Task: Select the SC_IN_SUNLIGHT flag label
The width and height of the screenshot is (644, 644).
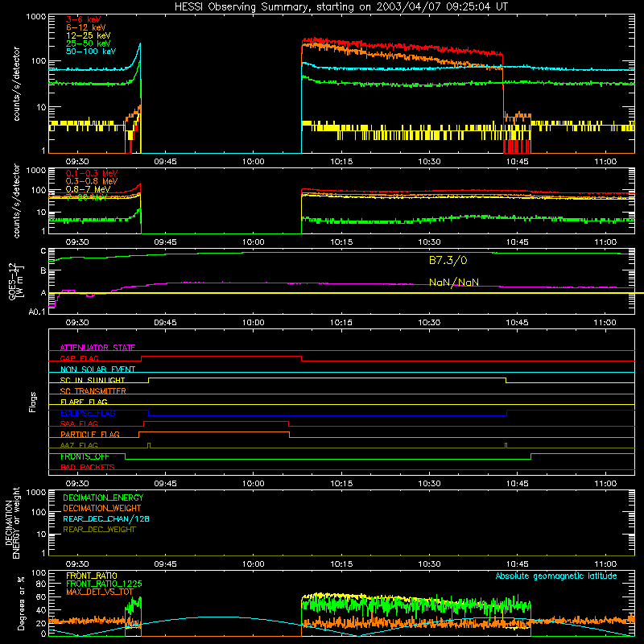Action: (93, 380)
